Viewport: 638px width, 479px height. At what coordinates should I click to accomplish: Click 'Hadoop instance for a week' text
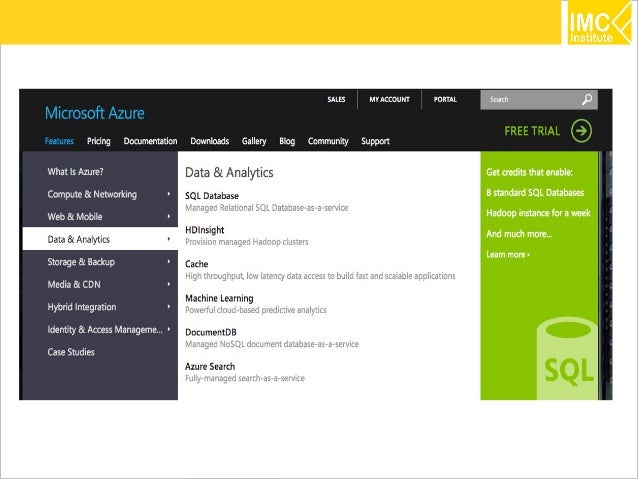[x=538, y=213]
